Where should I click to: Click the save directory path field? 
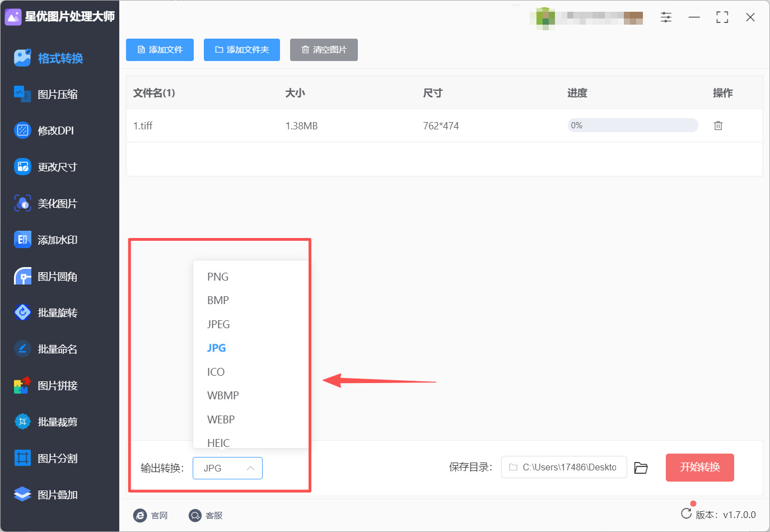tap(564, 467)
